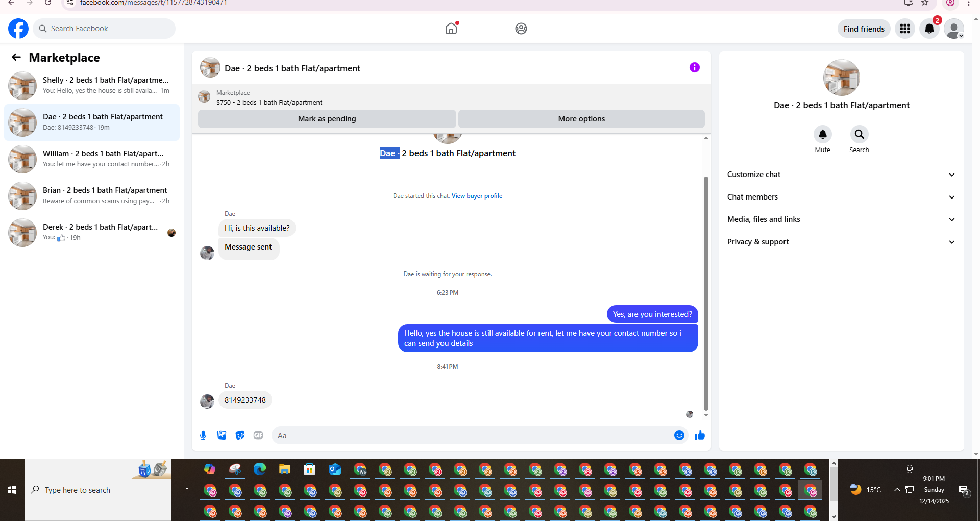Open the Windows Start menu

point(12,490)
